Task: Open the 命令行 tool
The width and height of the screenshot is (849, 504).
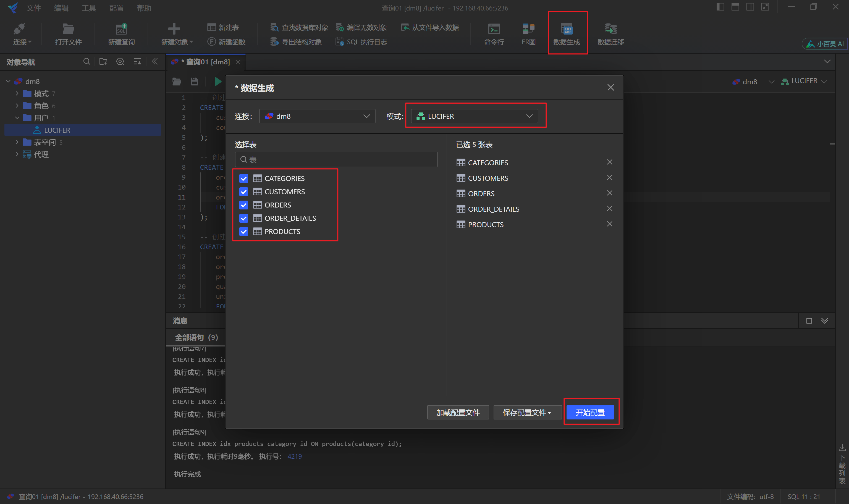Action: point(494,33)
